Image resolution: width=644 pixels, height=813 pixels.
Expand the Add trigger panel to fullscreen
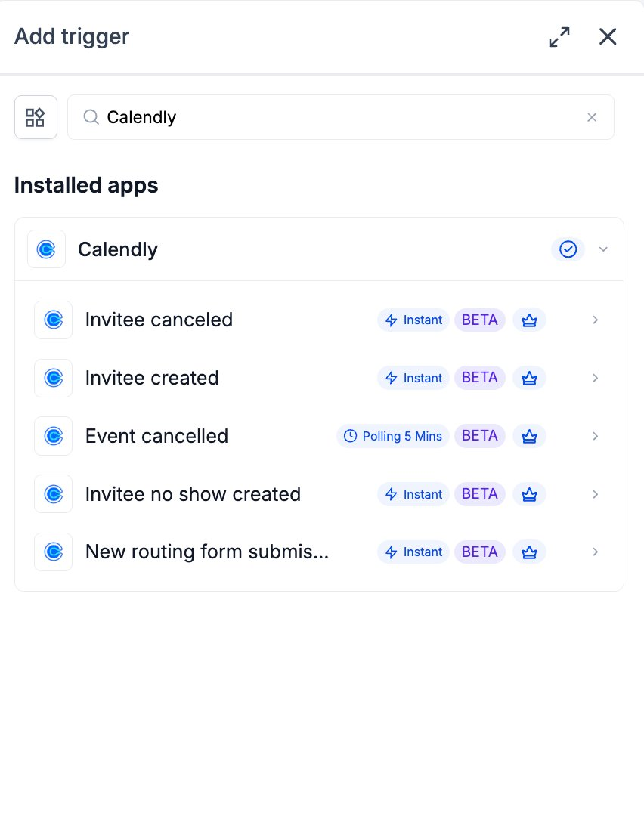[x=559, y=37]
